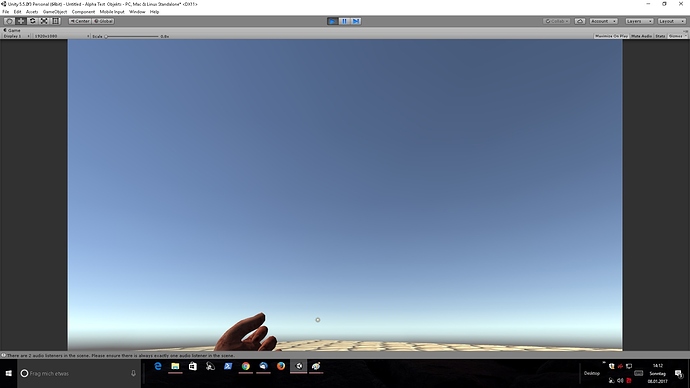
Task: Open the Gizmos dropdown
Action: click(x=677, y=36)
